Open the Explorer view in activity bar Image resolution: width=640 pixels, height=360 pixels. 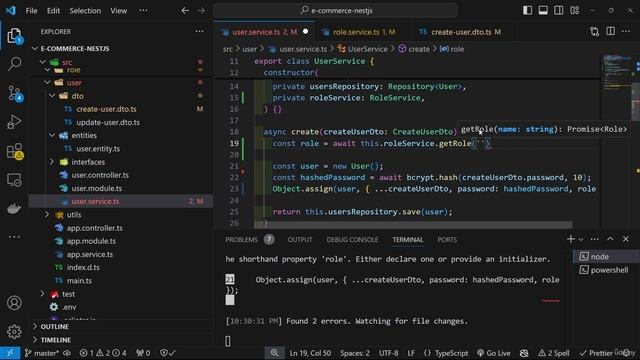[14, 36]
